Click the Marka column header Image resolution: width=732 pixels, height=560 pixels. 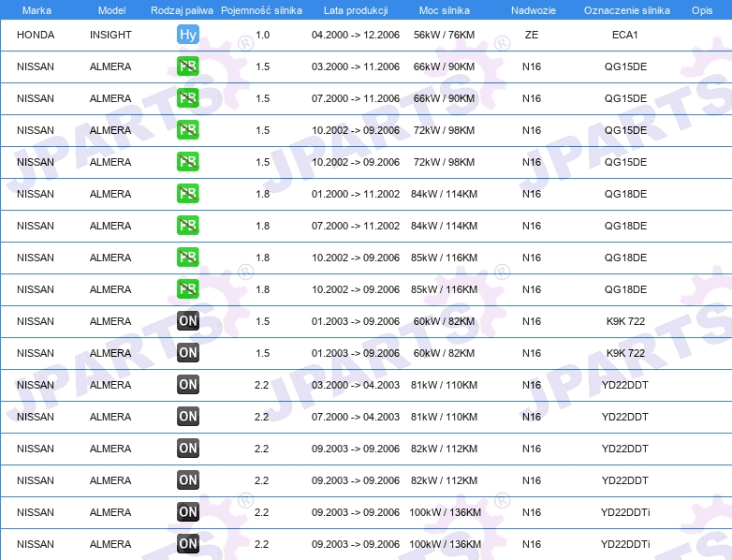(x=37, y=10)
